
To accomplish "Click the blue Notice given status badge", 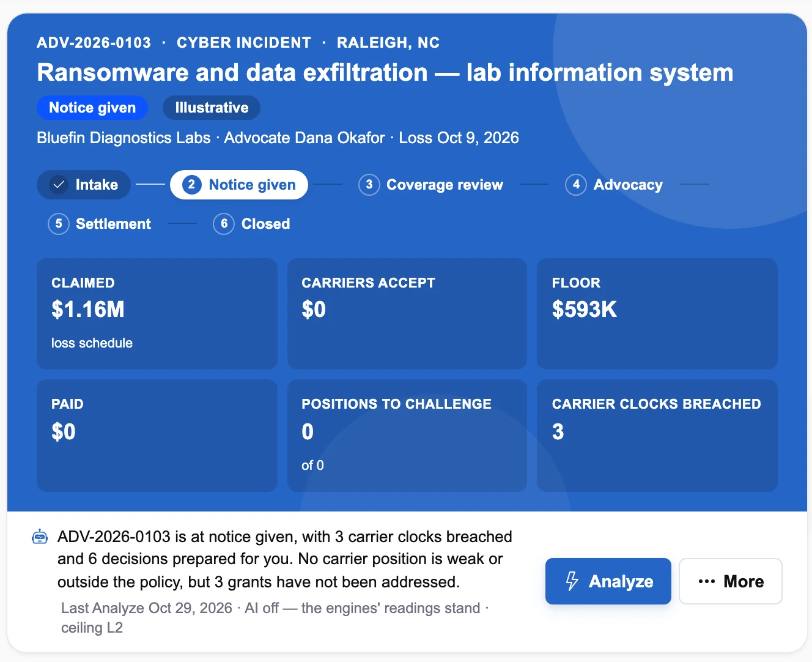I will 92,108.
